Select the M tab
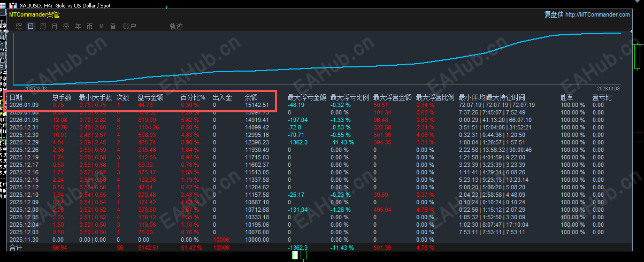 pyautogui.click(x=102, y=26)
